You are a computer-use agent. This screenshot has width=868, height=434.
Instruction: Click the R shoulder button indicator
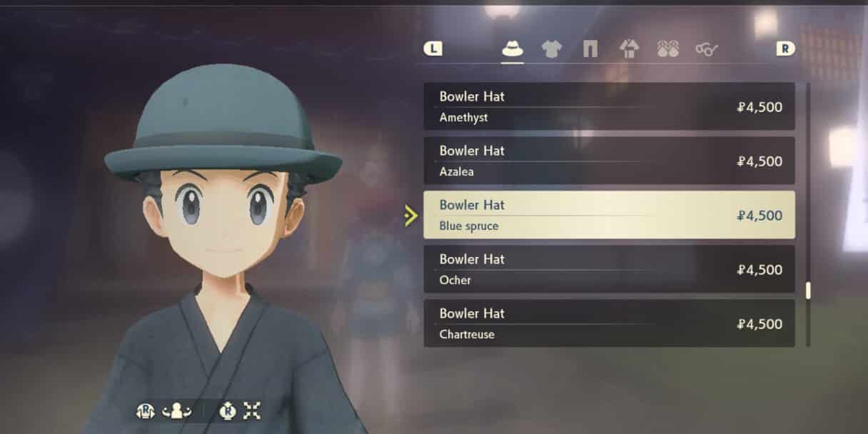[x=786, y=49]
